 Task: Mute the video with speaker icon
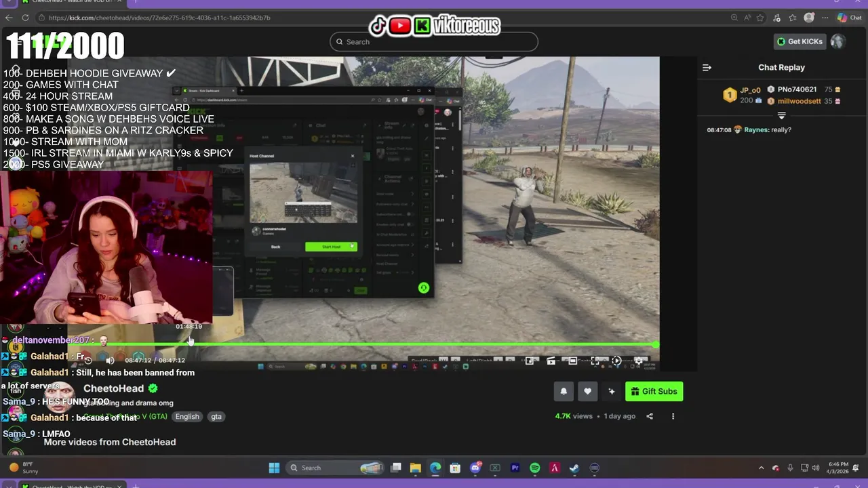(110, 361)
